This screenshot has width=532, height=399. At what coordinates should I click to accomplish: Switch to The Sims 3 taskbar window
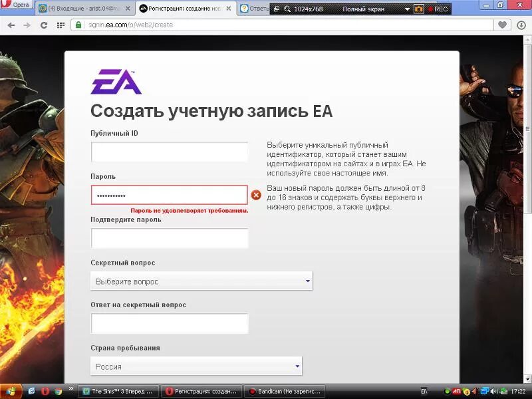[x=118, y=391]
